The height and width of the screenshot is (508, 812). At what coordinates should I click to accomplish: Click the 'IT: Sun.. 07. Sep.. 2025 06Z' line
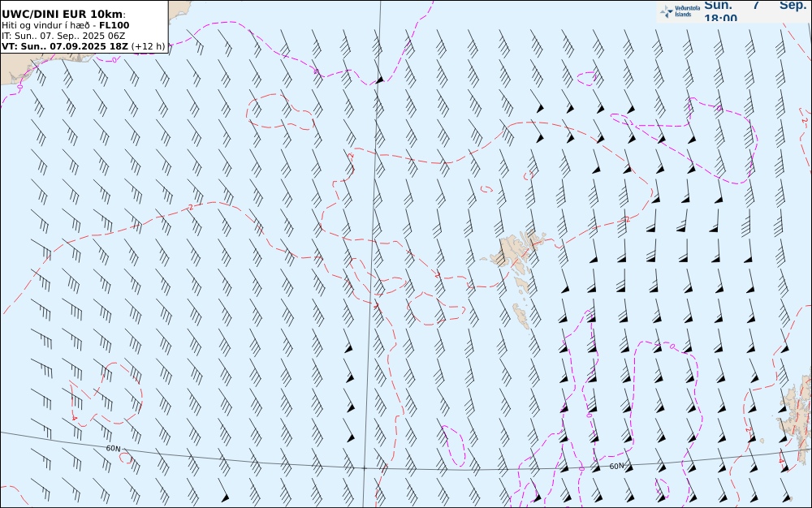click(x=63, y=37)
